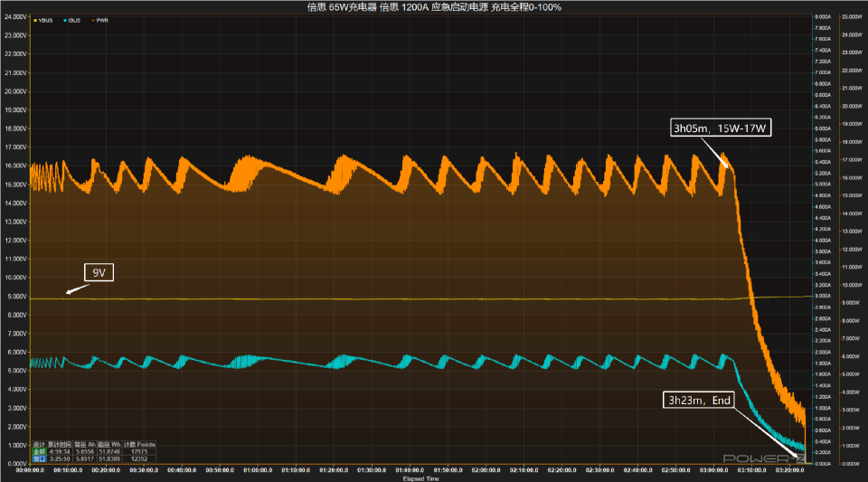The width and height of the screenshot is (868, 482).
Task: Click the 00:30:00.0 time axis label
Action: pyautogui.click(x=144, y=470)
